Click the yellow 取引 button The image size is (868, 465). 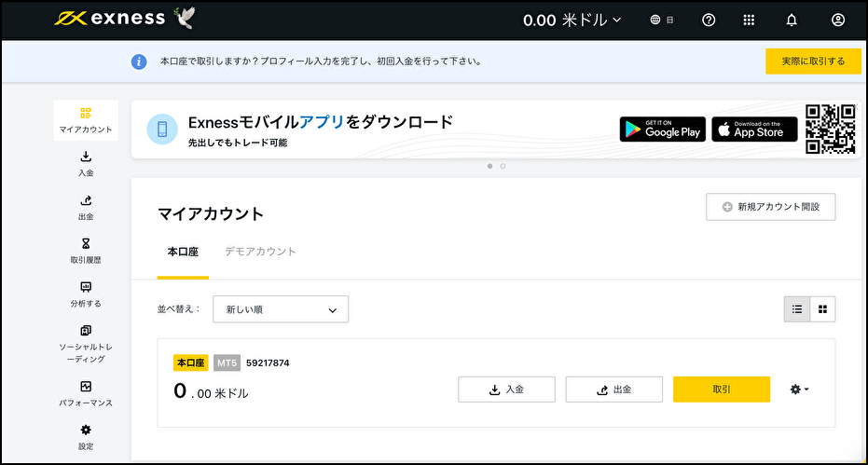pyautogui.click(x=722, y=390)
